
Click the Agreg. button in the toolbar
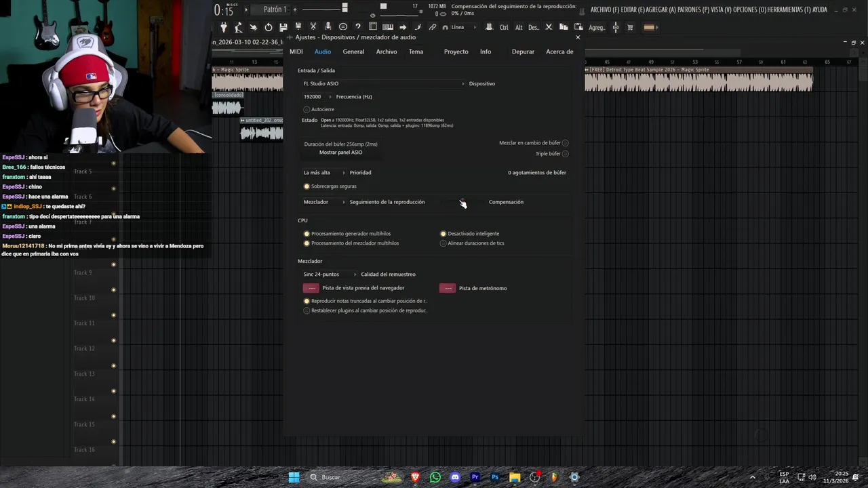click(597, 28)
